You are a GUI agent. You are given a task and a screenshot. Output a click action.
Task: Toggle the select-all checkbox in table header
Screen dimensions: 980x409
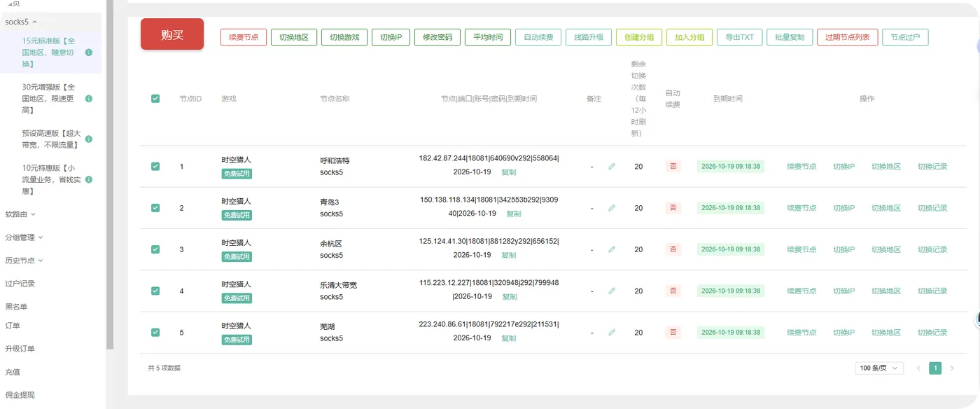(x=155, y=99)
